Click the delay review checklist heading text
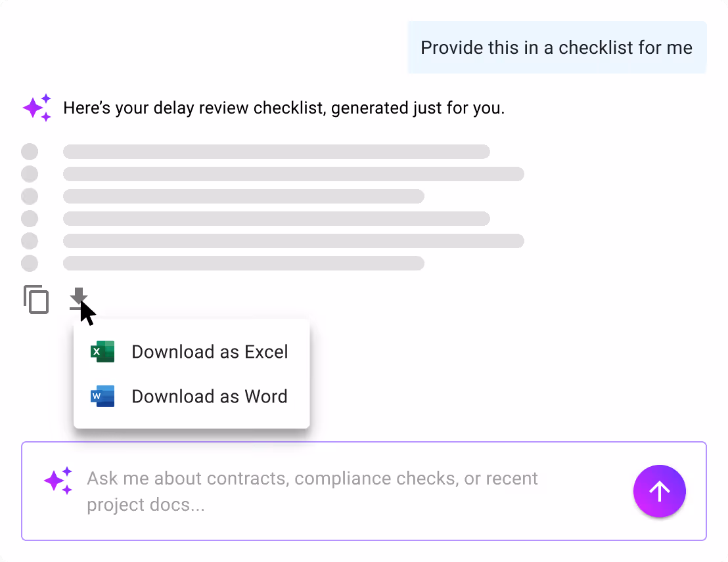The height and width of the screenshot is (562, 728). (x=284, y=107)
